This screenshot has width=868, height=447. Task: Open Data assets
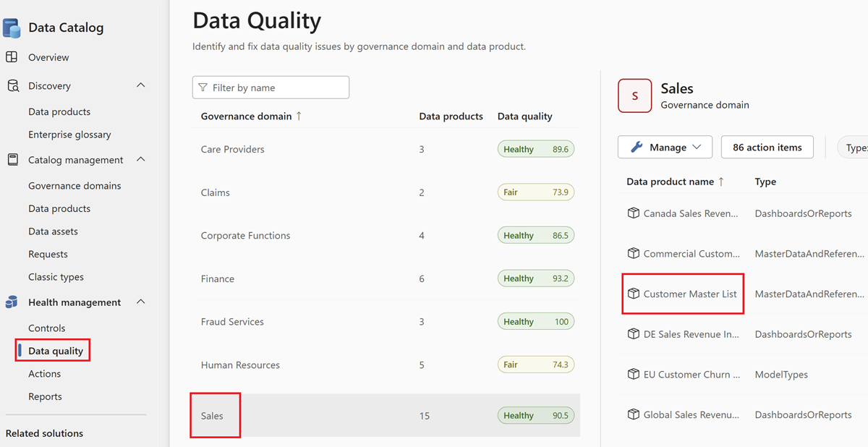[x=53, y=231]
